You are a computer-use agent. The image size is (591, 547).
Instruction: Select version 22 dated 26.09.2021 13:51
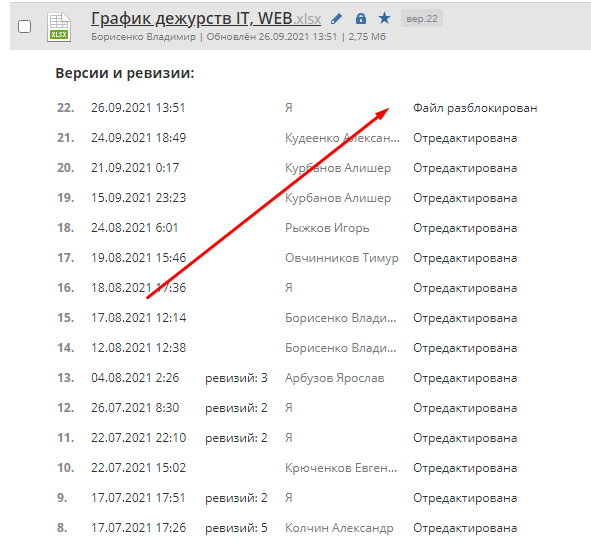(x=138, y=108)
